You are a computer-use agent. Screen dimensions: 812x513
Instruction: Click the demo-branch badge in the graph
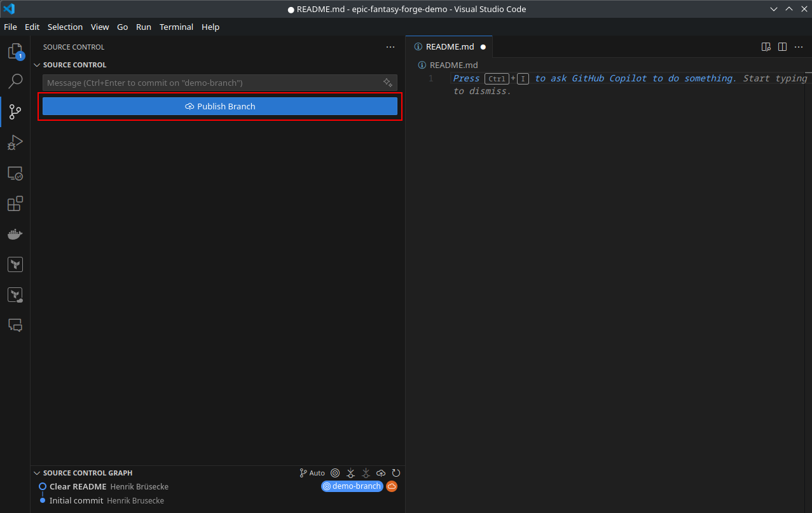352,486
